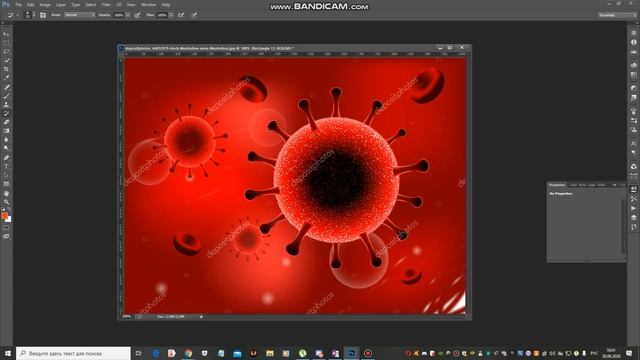This screenshot has width=640, height=360.
Task: Select the Blur tool
Action: pyautogui.click(x=6, y=140)
